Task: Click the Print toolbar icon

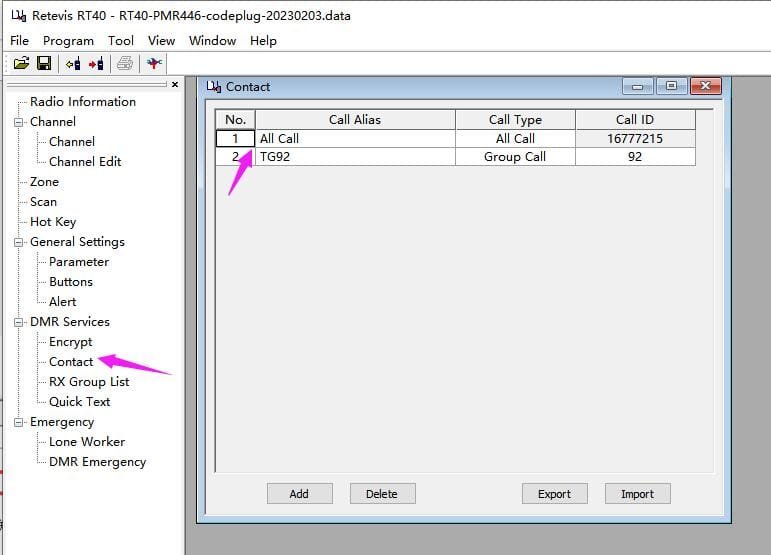Action: click(x=125, y=64)
